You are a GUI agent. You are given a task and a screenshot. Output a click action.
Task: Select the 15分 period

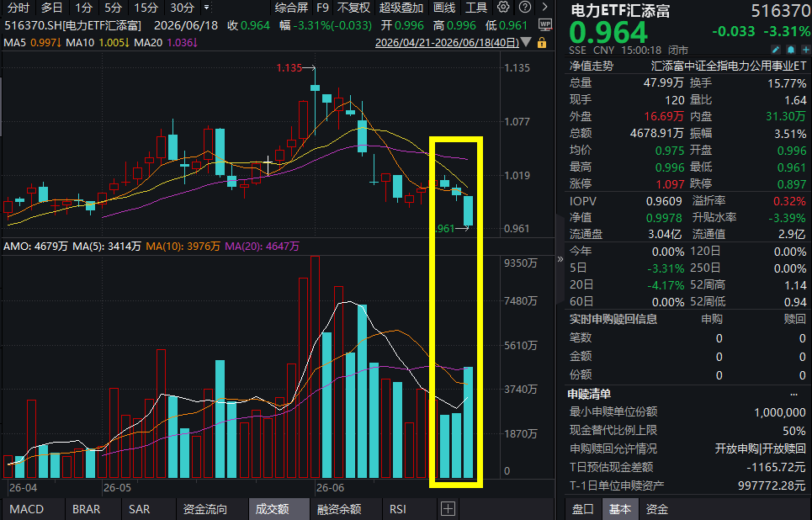point(146,8)
